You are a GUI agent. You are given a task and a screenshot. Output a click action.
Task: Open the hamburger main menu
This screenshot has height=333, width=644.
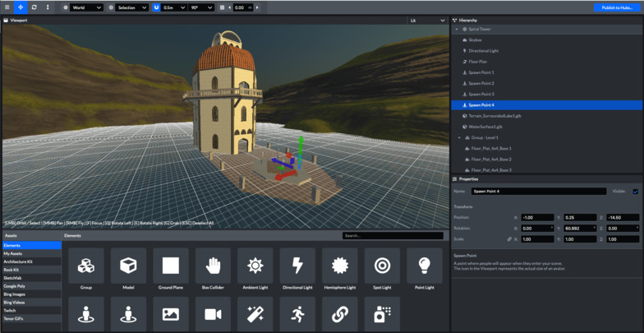coord(7,7)
